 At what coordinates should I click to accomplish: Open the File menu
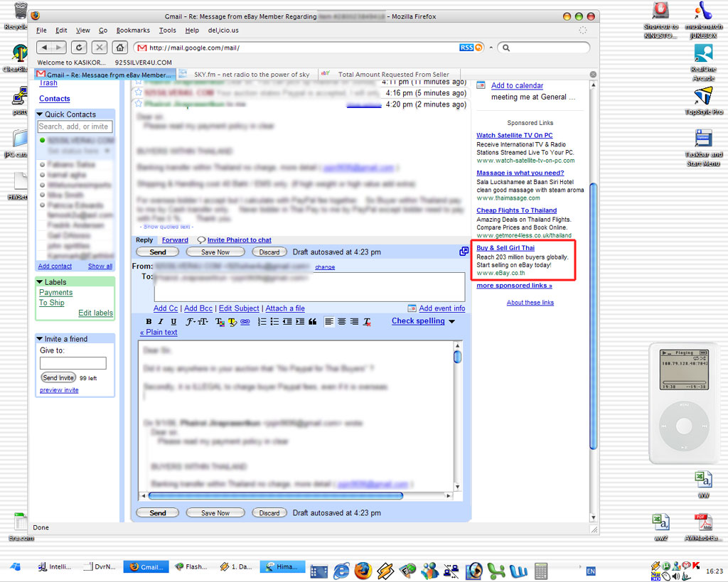pos(41,30)
